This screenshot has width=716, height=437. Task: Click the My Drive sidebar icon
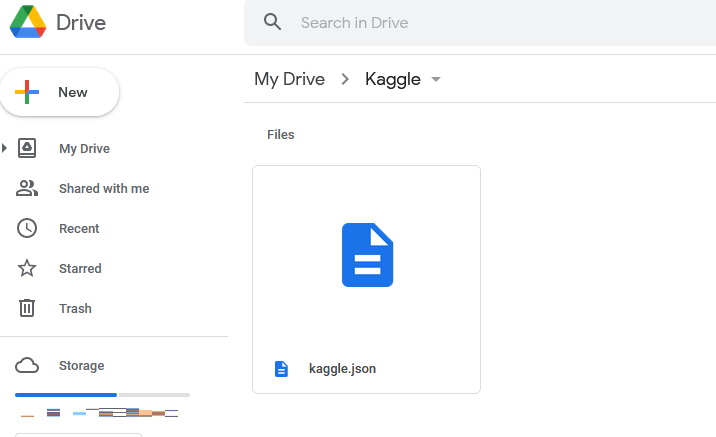click(27, 148)
